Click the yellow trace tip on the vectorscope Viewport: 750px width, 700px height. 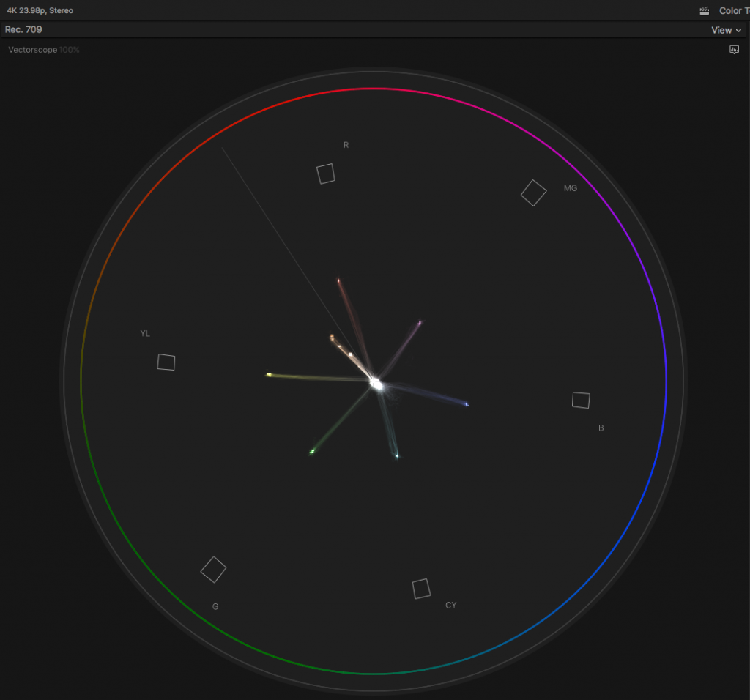pos(269,375)
